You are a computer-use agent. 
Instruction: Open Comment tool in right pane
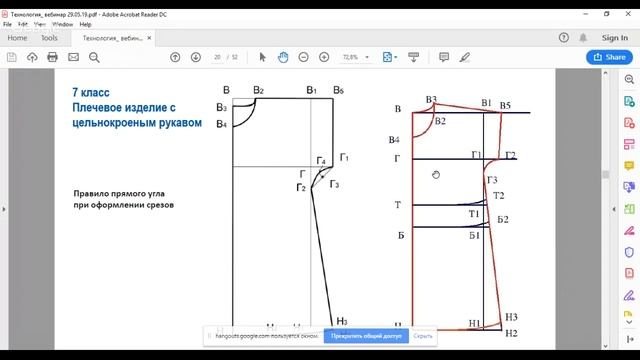629,166
